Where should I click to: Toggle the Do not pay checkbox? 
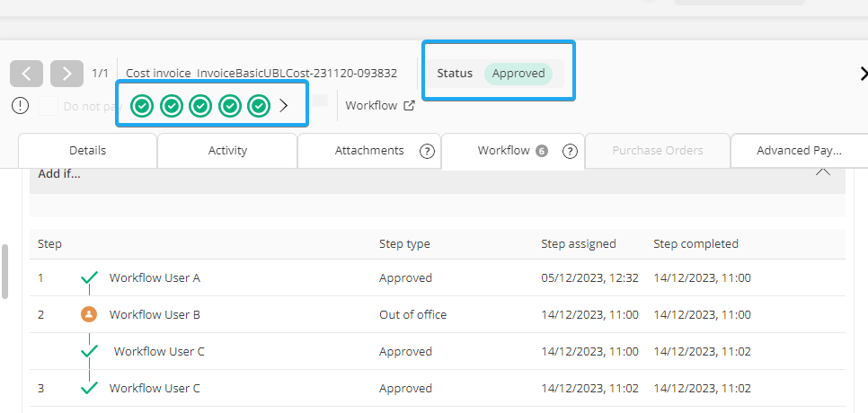click(49, 106)
